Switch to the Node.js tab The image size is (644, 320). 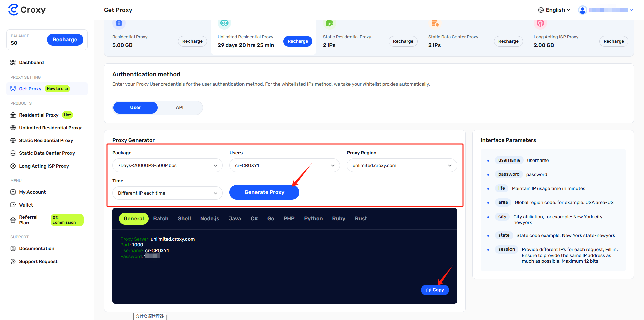click(210, 219)
